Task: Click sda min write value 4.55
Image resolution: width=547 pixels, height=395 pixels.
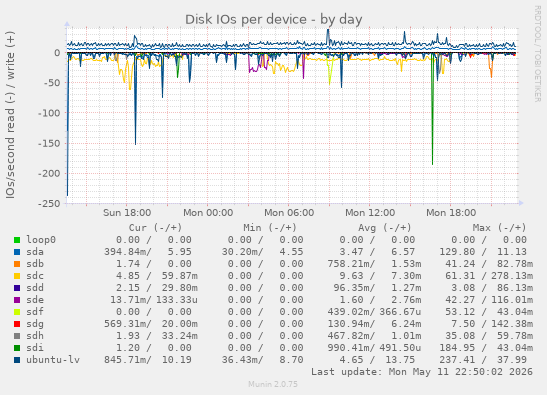Action: (291, 252)
